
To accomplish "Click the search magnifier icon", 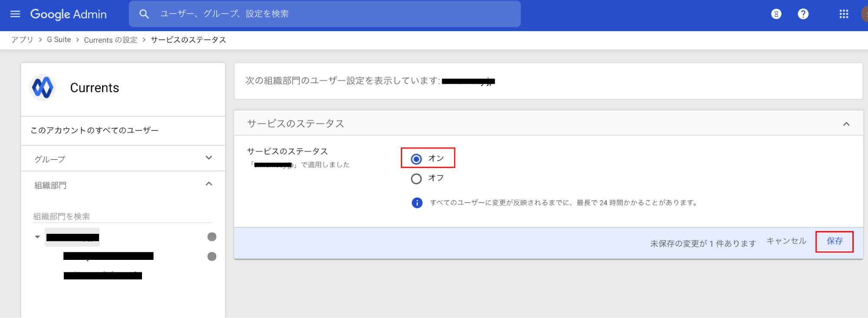I will coord(144,14).
